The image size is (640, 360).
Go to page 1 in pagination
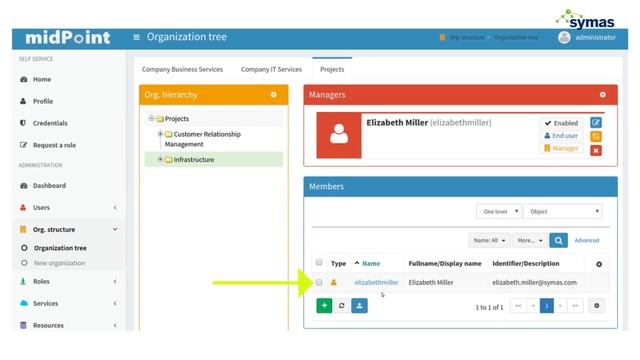tap(547, 306)
